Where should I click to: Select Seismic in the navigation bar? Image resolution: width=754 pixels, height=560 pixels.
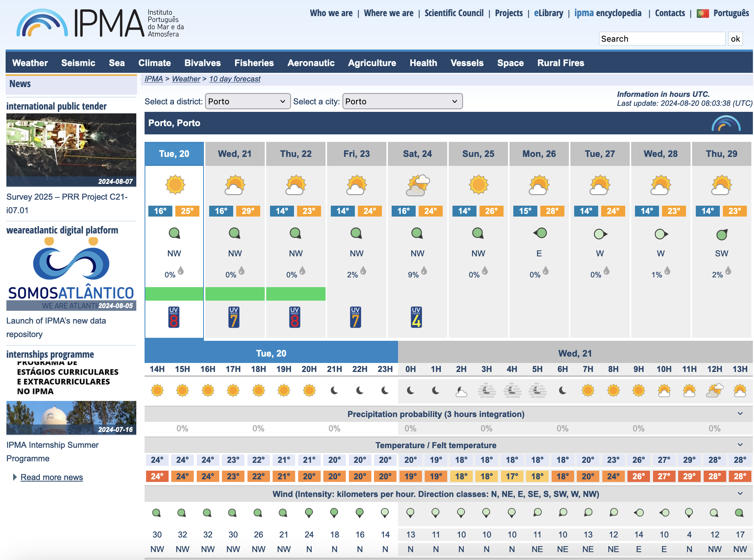[x=78, y=63]
